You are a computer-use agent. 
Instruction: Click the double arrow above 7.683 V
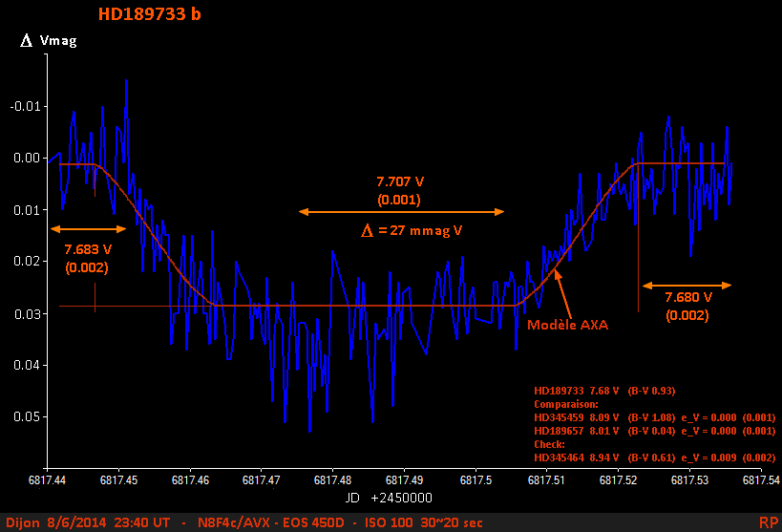(88, 229)
